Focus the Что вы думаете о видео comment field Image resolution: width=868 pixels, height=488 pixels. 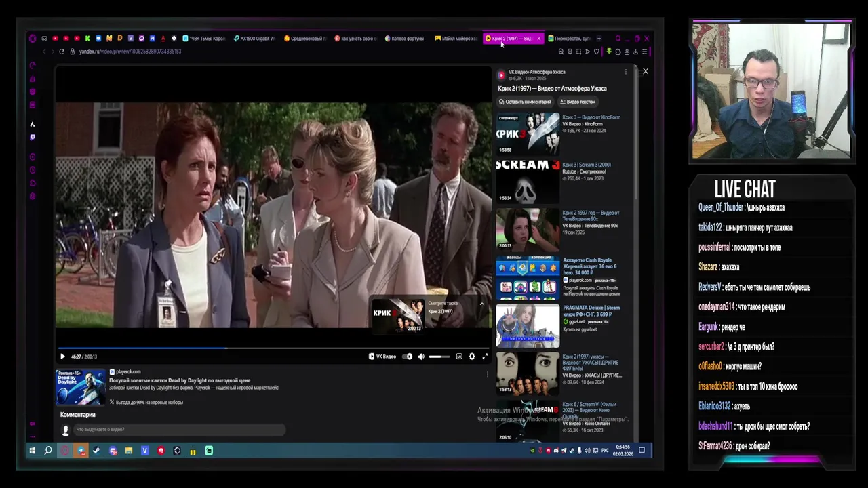[x=180, y=430]
